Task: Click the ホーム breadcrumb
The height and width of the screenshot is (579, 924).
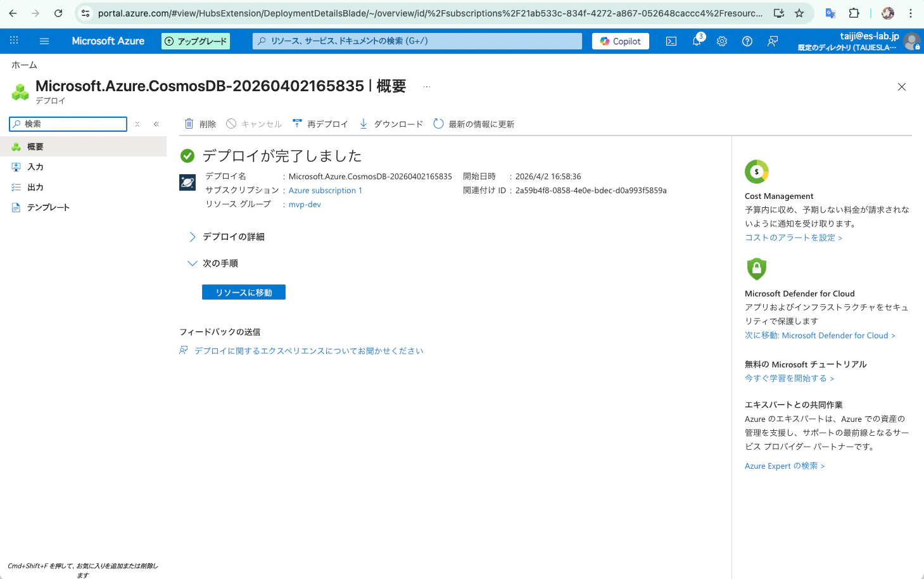Action: point(24,65)
